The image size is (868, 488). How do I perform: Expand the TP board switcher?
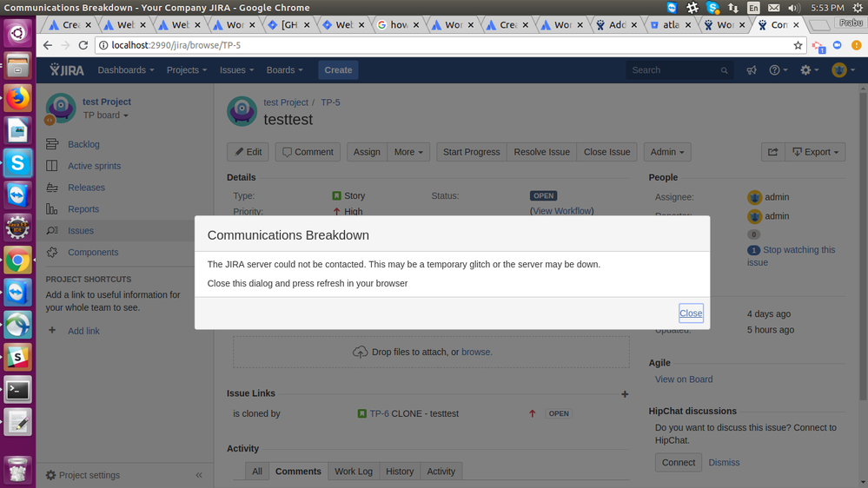(x=106, y=115)
